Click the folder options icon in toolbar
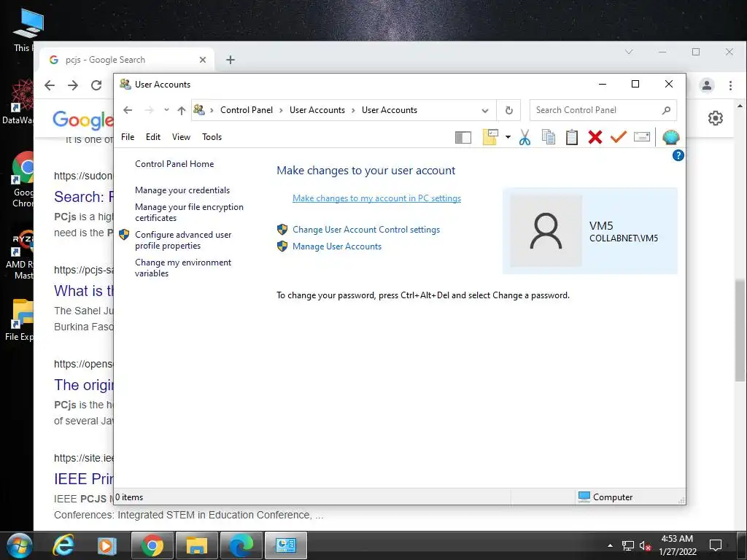 coord(490,137)
